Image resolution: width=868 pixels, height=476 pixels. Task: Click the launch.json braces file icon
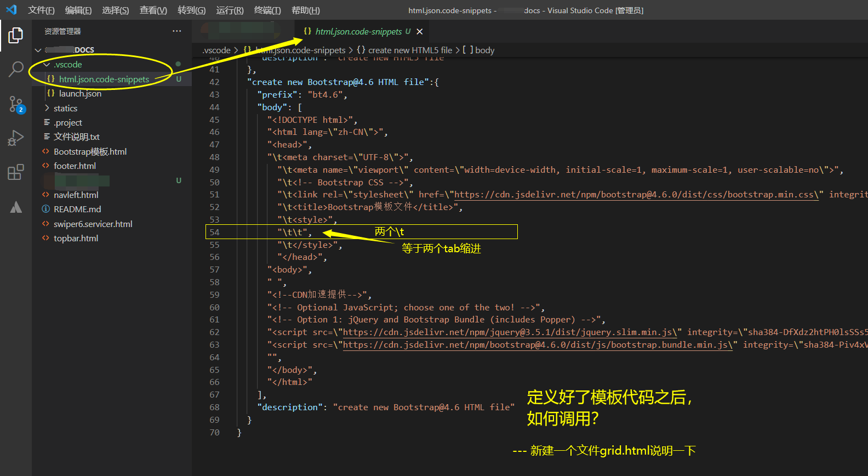point(51,93)
